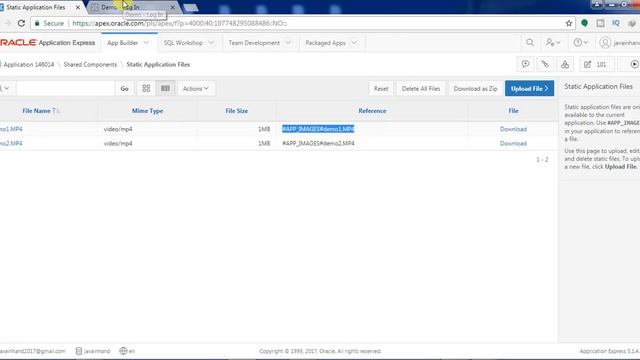Click the language globe icon in footer

tap(123, 351)
